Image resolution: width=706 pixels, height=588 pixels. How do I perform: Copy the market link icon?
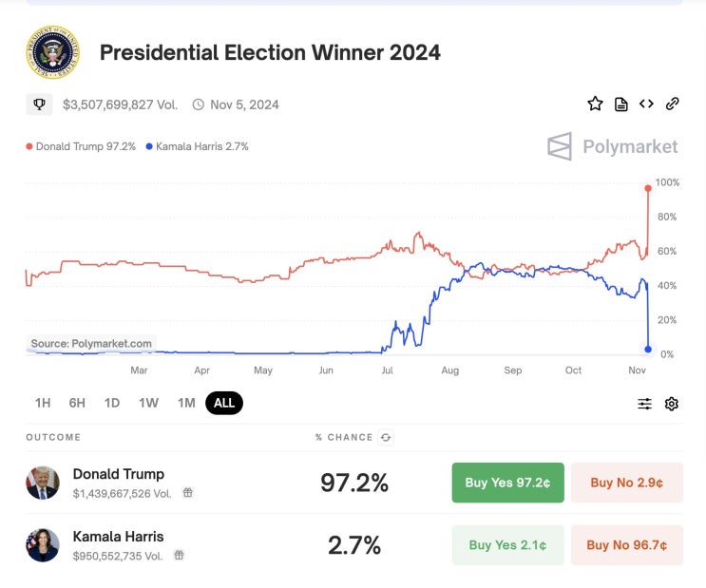tap(672, 104)
